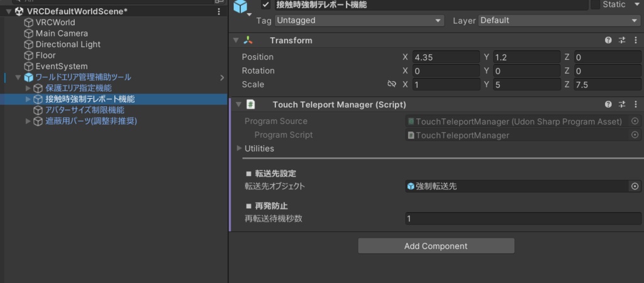This screenshot has width=644, height=283.
Task: Toggle the Static checkbox
Action: 595,5
